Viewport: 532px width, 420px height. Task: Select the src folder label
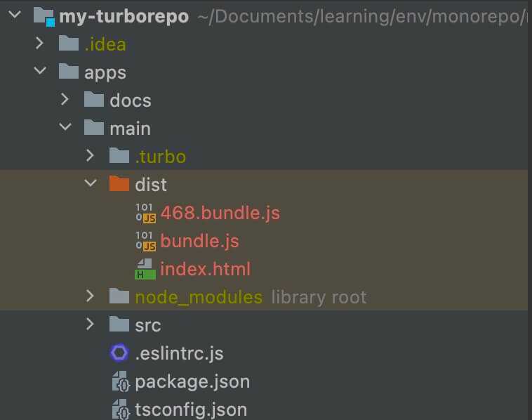point(148,326)
